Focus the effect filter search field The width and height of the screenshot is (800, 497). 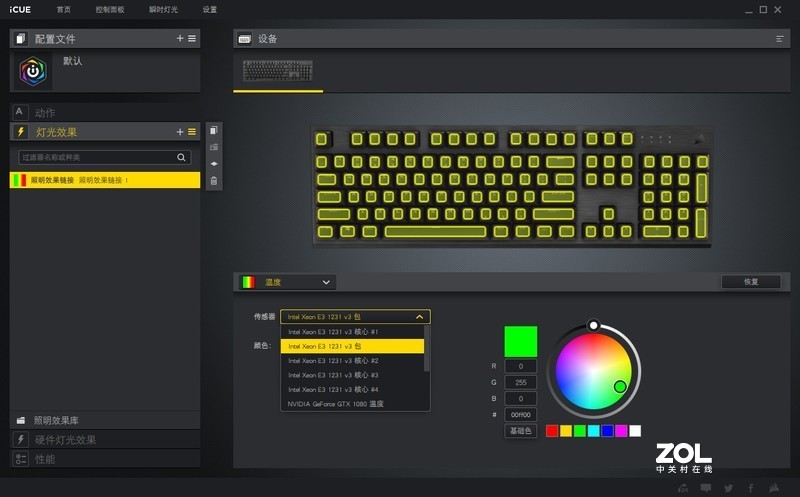(105, 157)
